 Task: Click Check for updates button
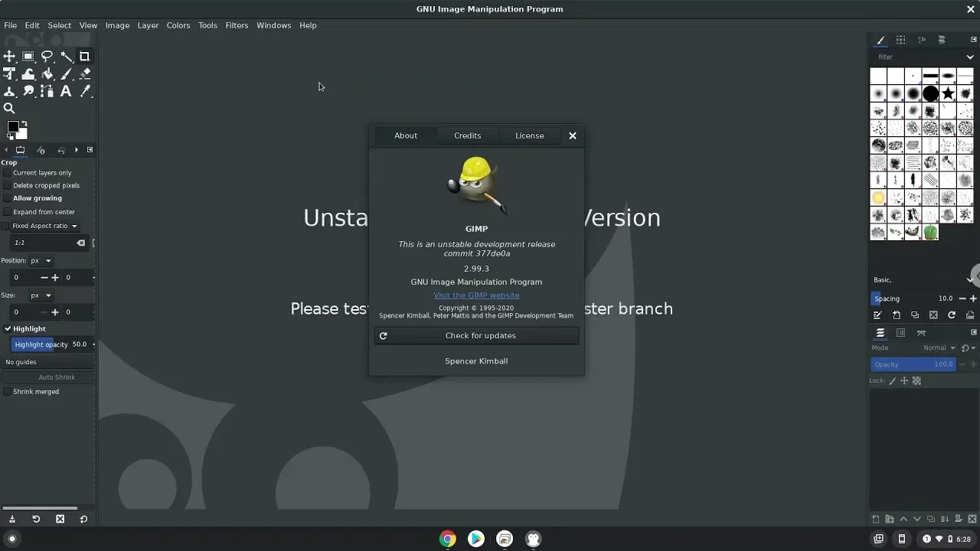pyautogui.click(x=476, y=336)
